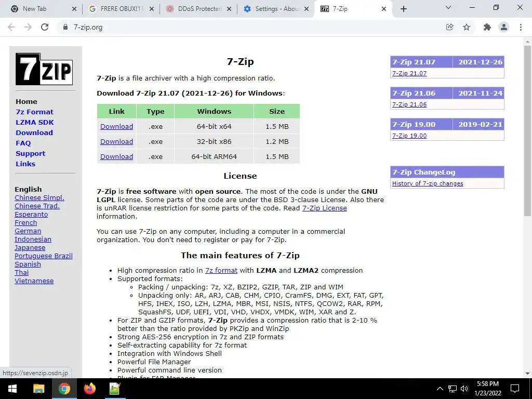Open 7z Format sidebar link
Screen dimensions: 532x399
coord(35,112)
